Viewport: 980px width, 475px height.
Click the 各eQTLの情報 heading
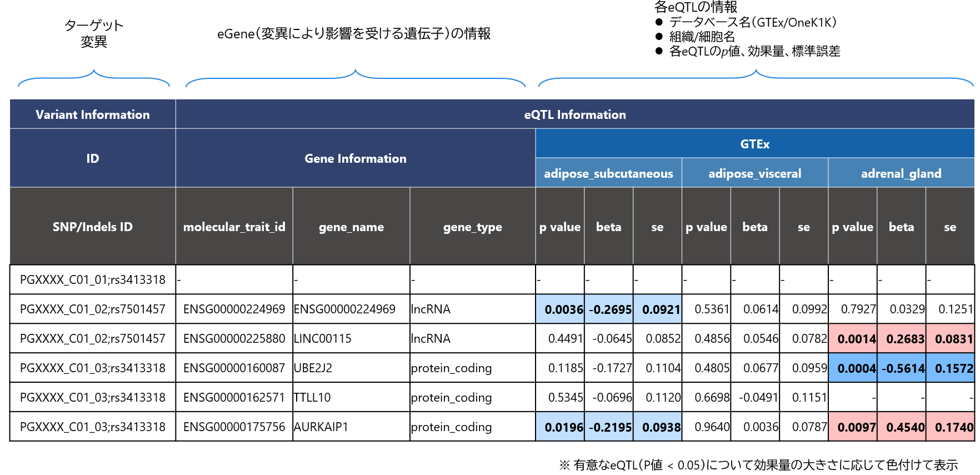pos(696,7)
